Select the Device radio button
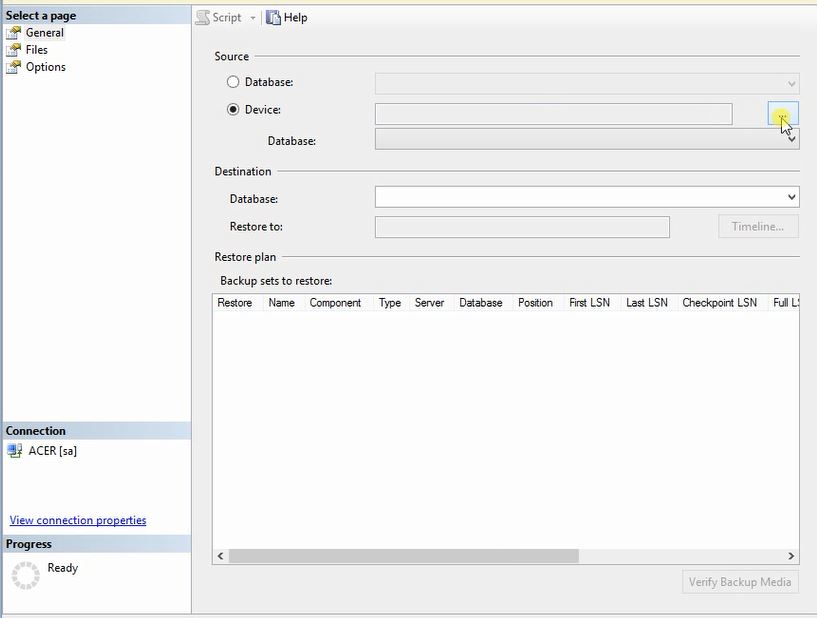Viewport: 817px width, 618px height. pos(233,109)
